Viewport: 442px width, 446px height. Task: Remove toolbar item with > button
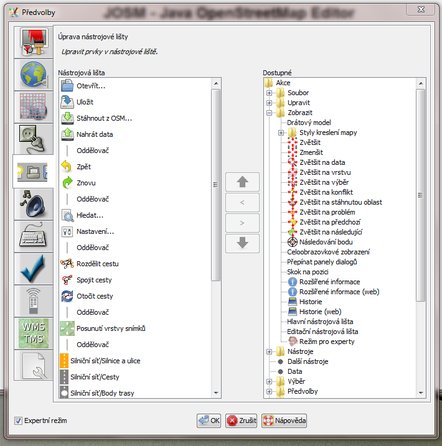242,223
